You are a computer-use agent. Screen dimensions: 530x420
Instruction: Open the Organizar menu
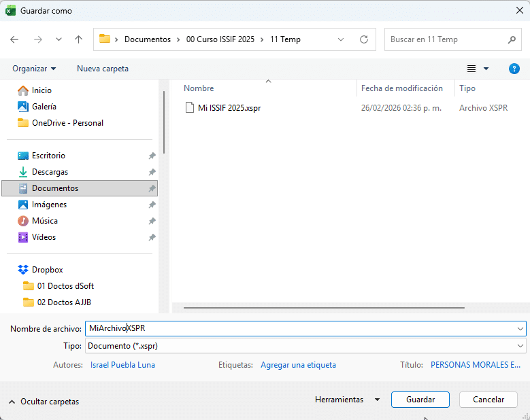pos(34,69)
